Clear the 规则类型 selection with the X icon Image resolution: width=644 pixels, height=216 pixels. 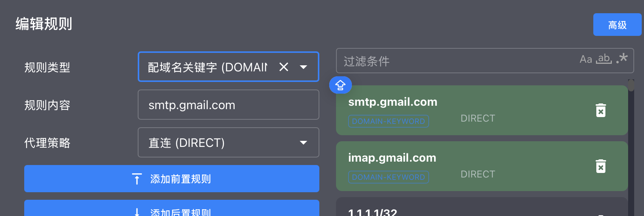coord(284,67)
